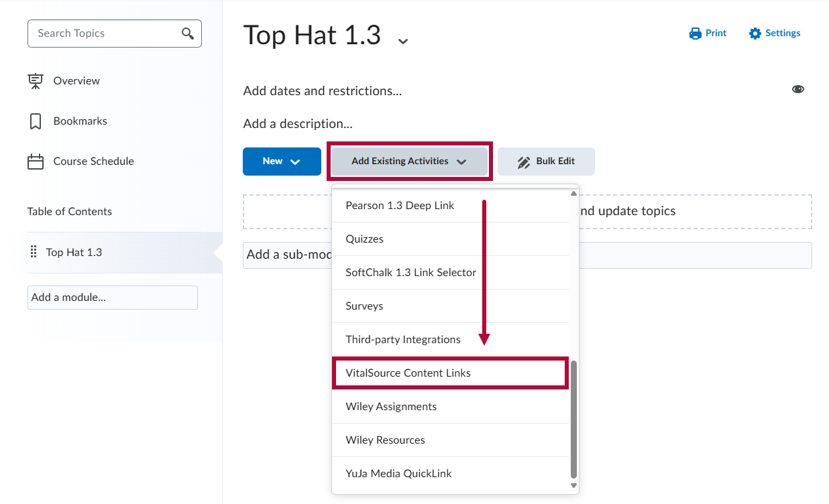Image resolution: width=829 pixels, height=504 pixels.
Task: Click Add dates and restrictions
Action: [x=323, y=91]
